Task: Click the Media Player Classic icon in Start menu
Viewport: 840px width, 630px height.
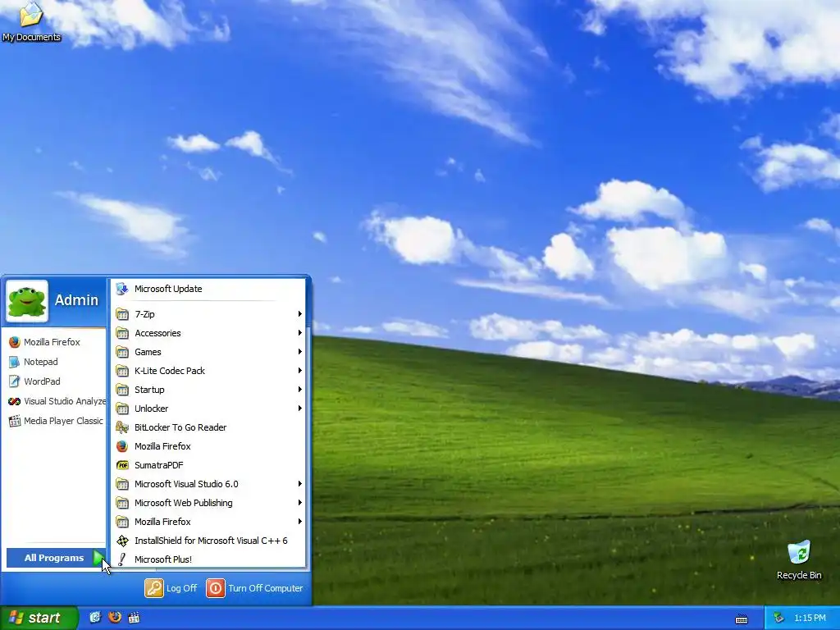Action: (15, 421)
